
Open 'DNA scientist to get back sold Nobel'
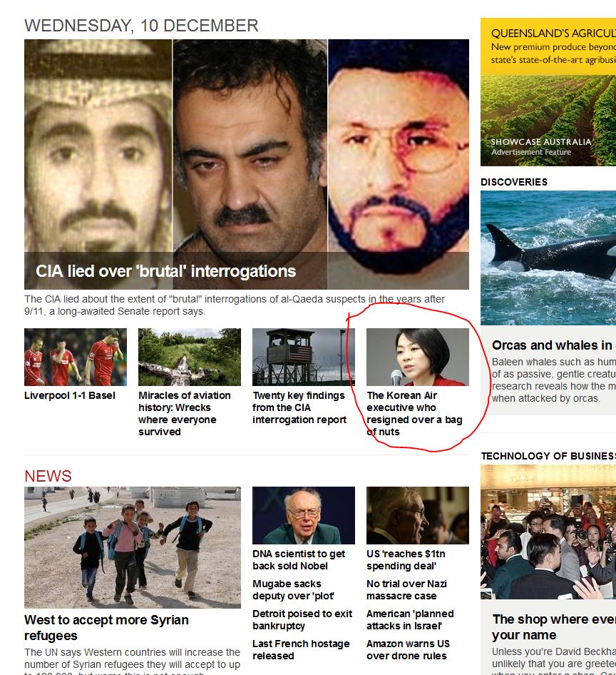(299, 559)
